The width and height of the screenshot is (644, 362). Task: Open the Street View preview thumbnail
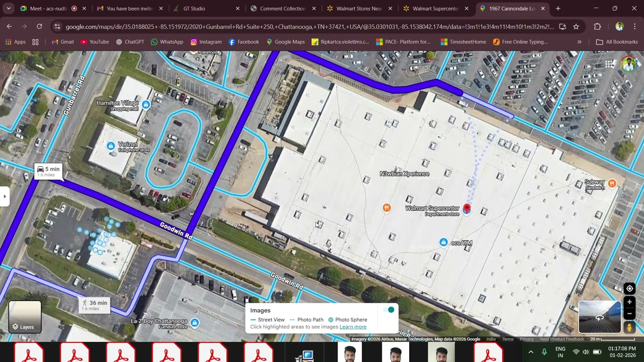click(600, 317)
